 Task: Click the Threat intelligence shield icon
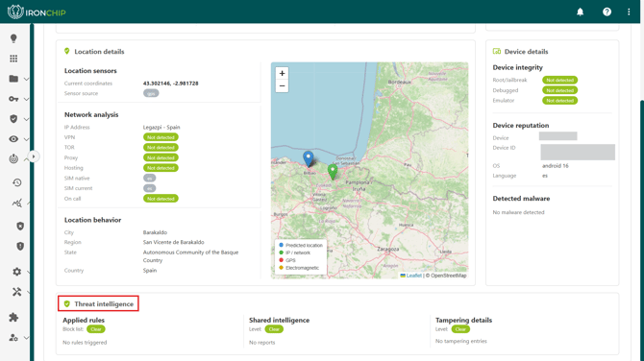point(67,304)
